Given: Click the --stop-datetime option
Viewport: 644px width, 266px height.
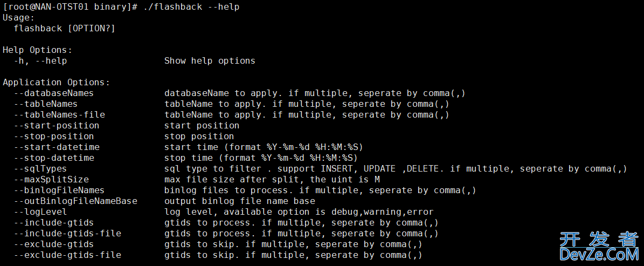Looking at the screenshot, I should 54,158.
